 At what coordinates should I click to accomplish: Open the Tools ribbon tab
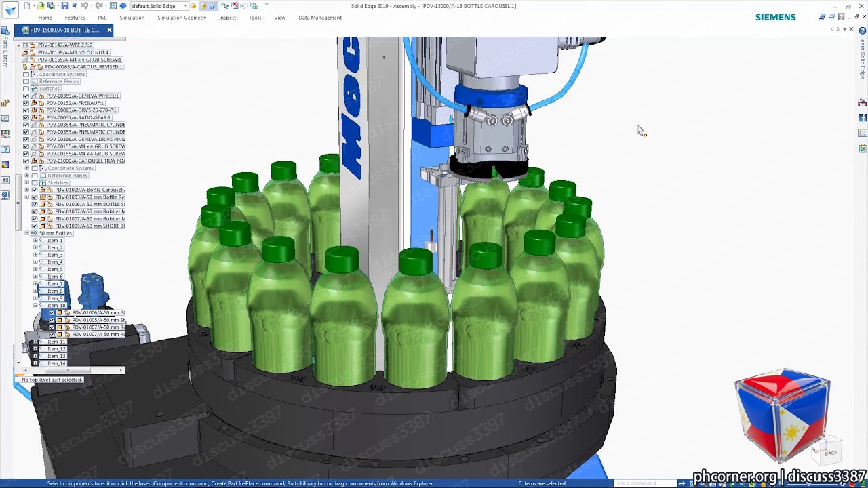255,18
